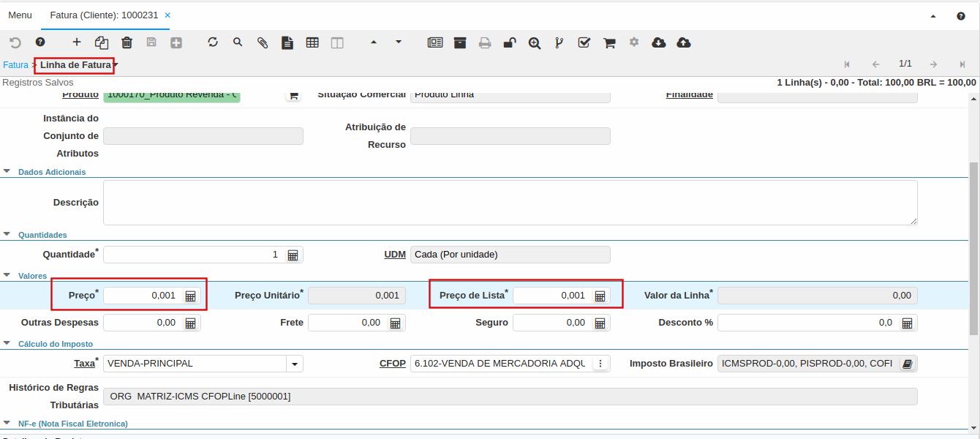The height and width of the screenshot is (439, 980).
Task: Click inside the Descrição text area
Action: pos(510,203)
